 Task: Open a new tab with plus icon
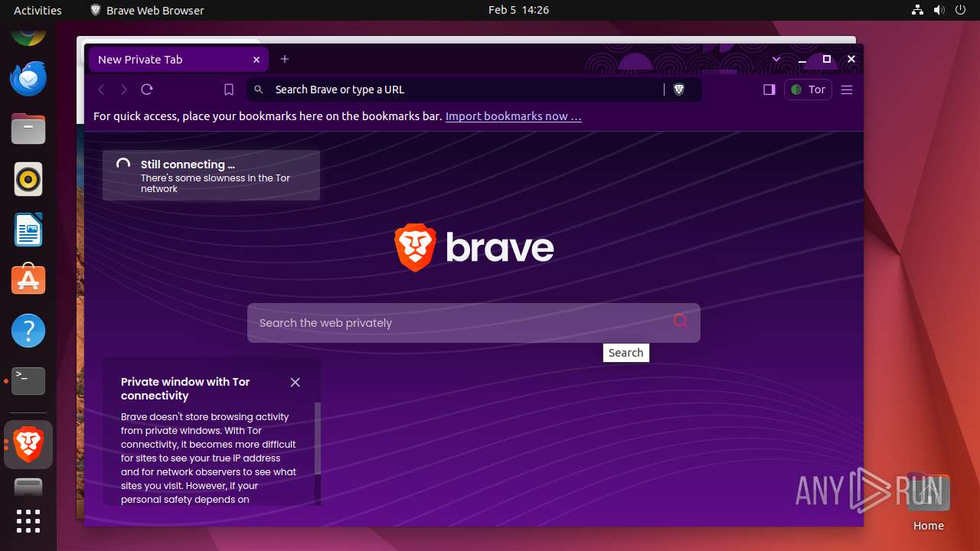285,59
